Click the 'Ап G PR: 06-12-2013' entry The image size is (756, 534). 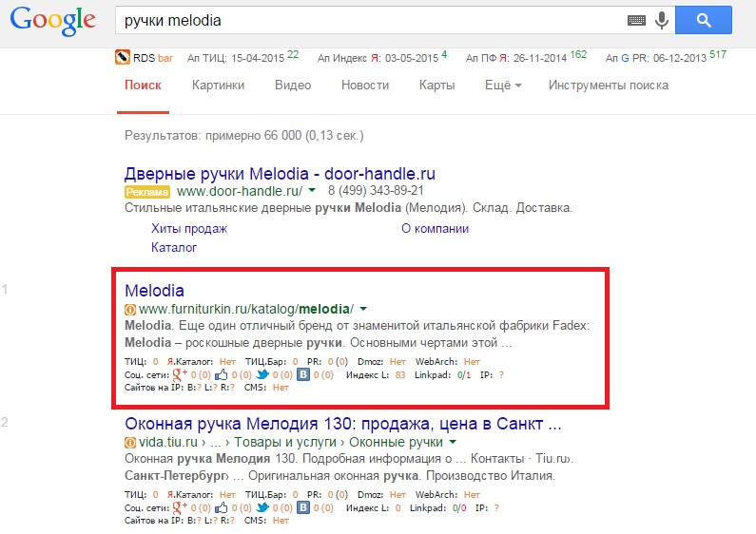click(666, 57)
